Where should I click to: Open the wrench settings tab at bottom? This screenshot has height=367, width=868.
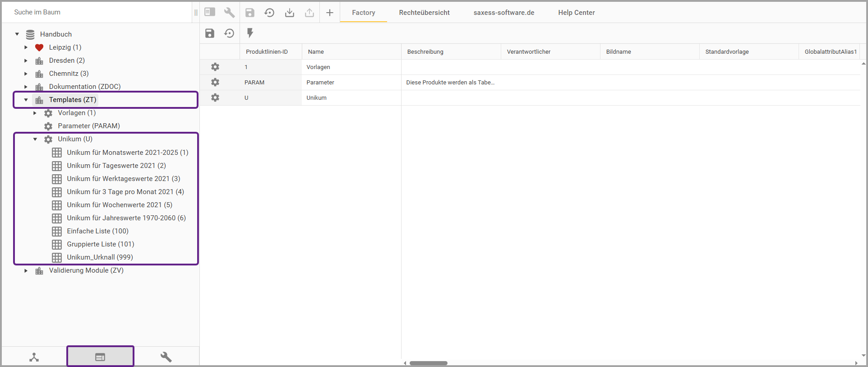[166, 357]
